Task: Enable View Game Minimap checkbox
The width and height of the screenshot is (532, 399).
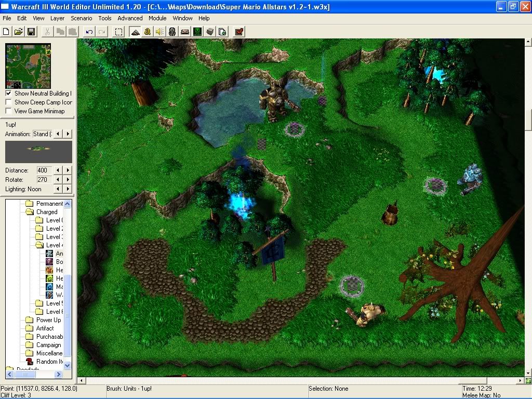Action: click(x=9, y=111)
